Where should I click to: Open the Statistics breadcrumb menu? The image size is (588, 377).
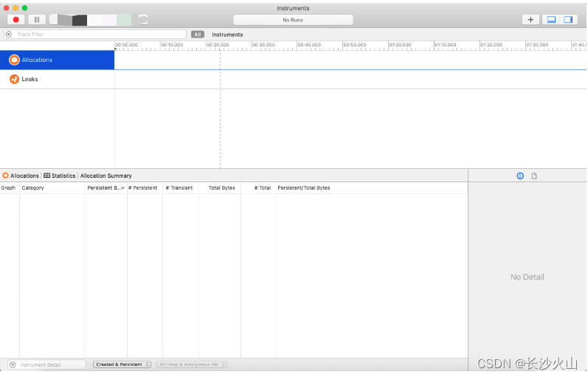coord(63,176)
